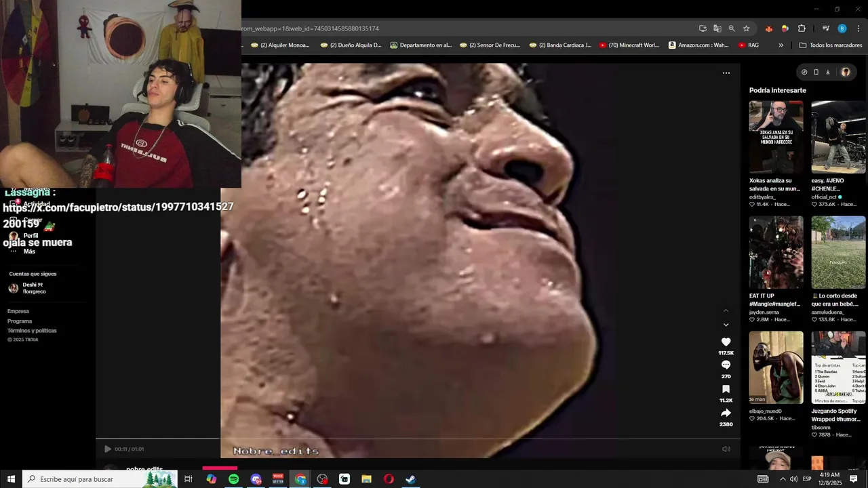
Task: Seek using the video progress bar
Action: [x=418, y=439]
